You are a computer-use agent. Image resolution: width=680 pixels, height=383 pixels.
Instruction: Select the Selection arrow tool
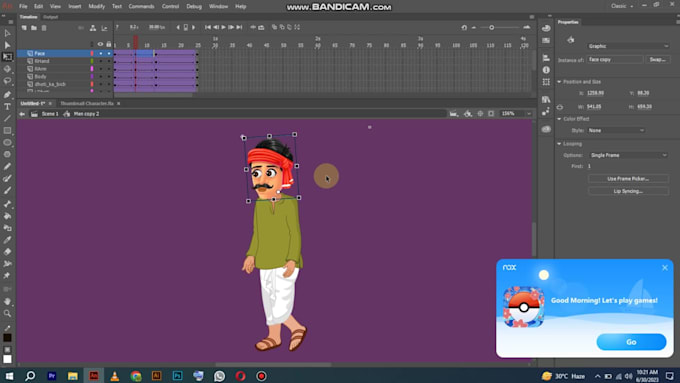coord(7,33)
